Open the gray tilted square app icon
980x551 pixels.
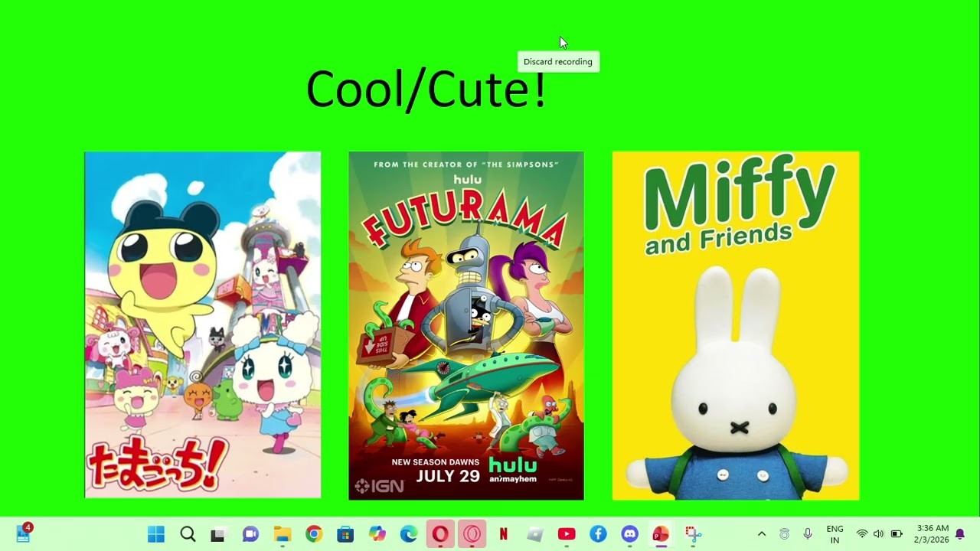[x=535, y=534]
